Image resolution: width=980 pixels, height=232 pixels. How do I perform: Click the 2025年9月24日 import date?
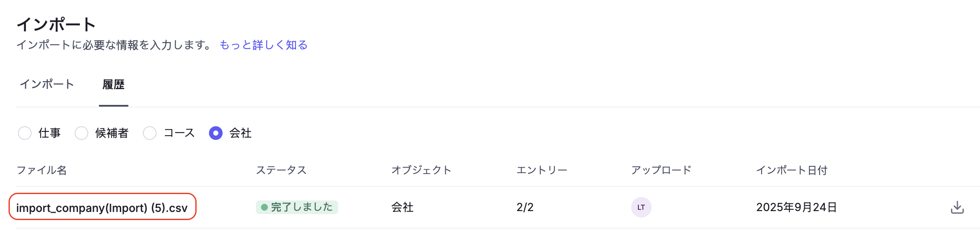pyautogui.click(x=796, y=207)
